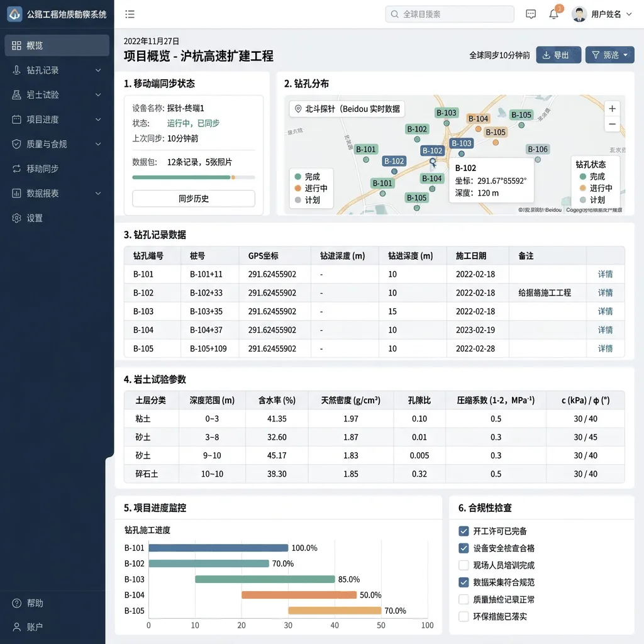644x644 pixels.
Task: Click the 帮助 question mark icon
Action: pos(16,603)
